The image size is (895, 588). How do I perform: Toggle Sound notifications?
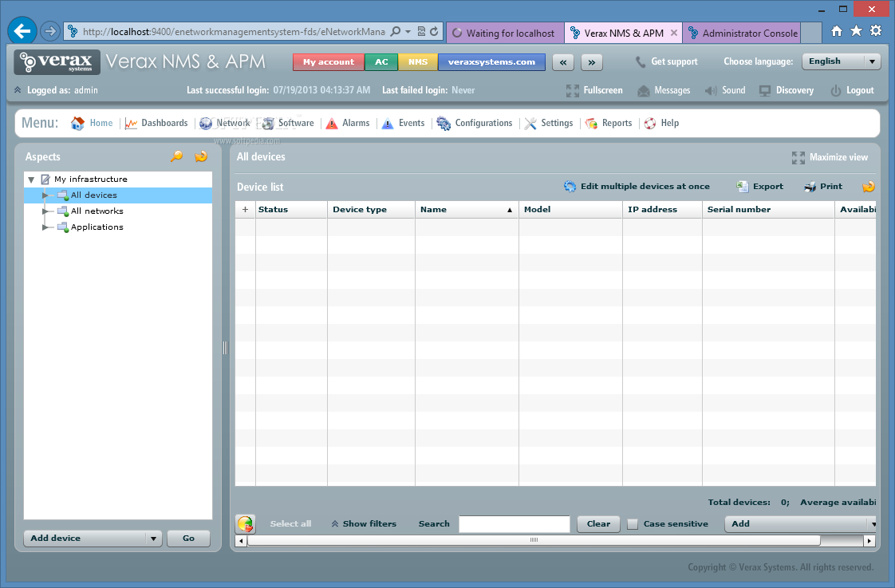pyautogui.click(x=725, y=90)
